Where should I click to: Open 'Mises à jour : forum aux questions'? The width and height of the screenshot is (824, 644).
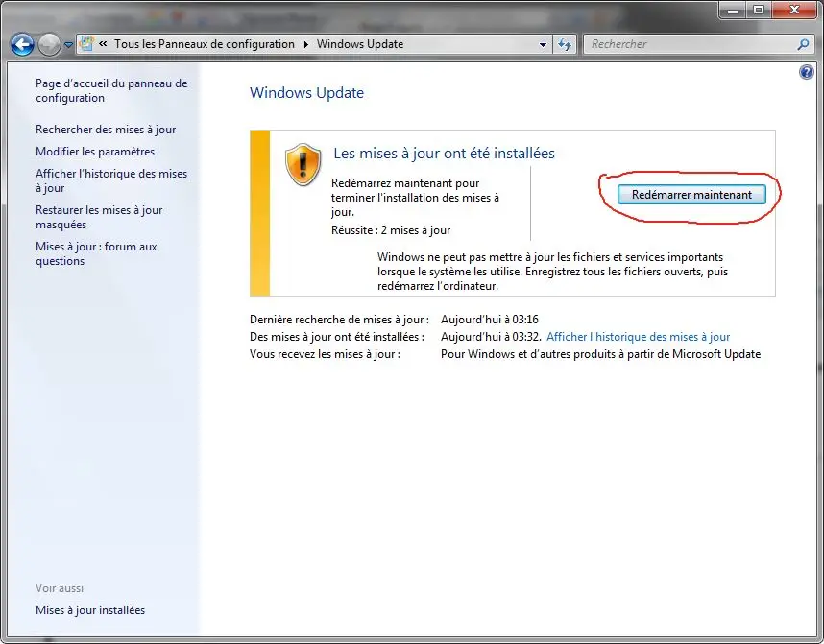point(96,253)
